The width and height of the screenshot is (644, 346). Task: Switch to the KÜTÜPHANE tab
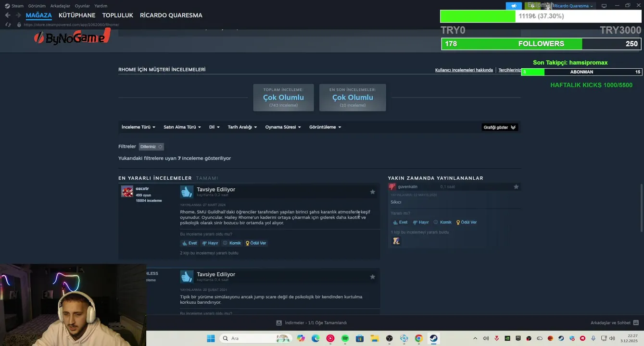(x=77, y=15)
